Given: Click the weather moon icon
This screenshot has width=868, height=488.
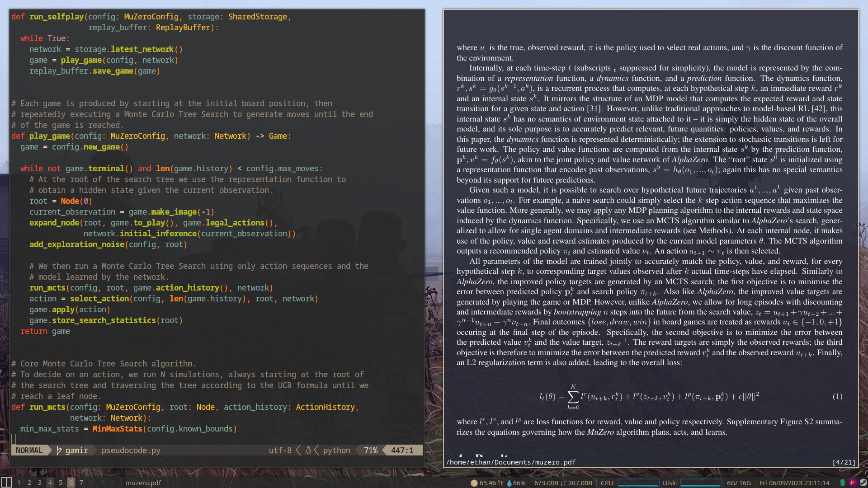Looking at the screenshot, I should pos(474,483).
